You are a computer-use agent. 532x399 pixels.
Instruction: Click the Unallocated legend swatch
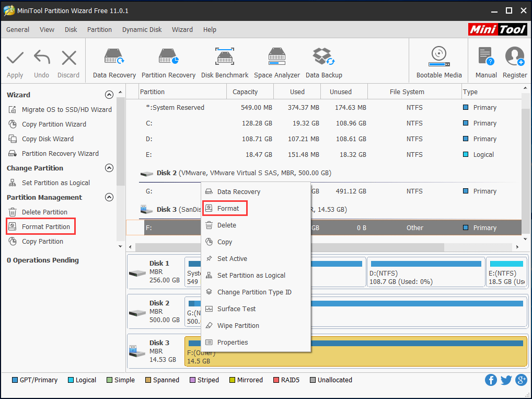[313, 380]
